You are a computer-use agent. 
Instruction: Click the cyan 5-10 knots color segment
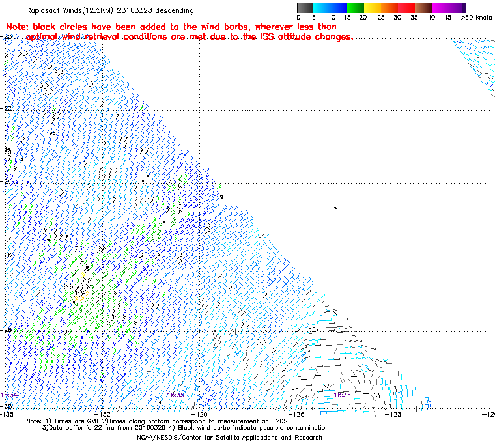tap(322, 8)
